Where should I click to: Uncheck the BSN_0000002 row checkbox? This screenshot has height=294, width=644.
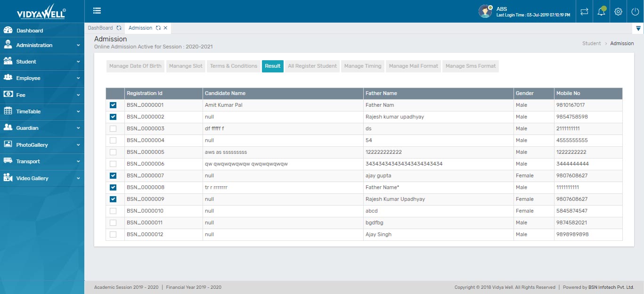click(x=113, y=117)
